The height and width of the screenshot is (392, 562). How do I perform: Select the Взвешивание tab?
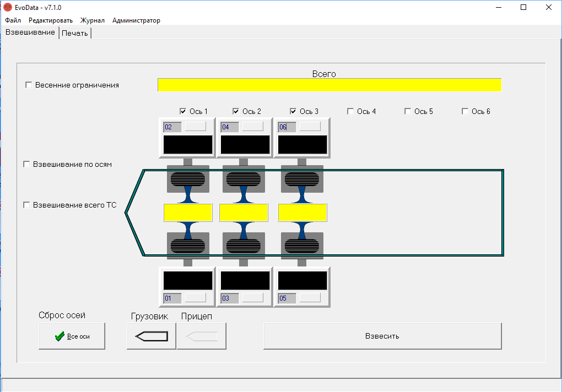pyautogui.click(x=30, y=32)
